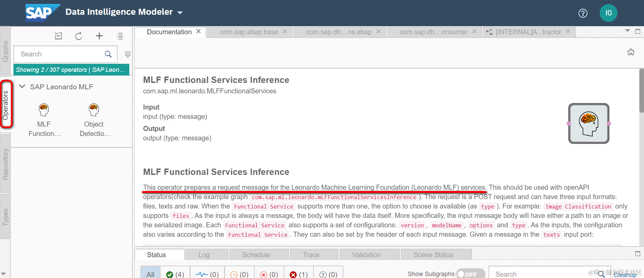Go to documentation home icon
This screenshot has width=644, height=278.
point(631,52)
